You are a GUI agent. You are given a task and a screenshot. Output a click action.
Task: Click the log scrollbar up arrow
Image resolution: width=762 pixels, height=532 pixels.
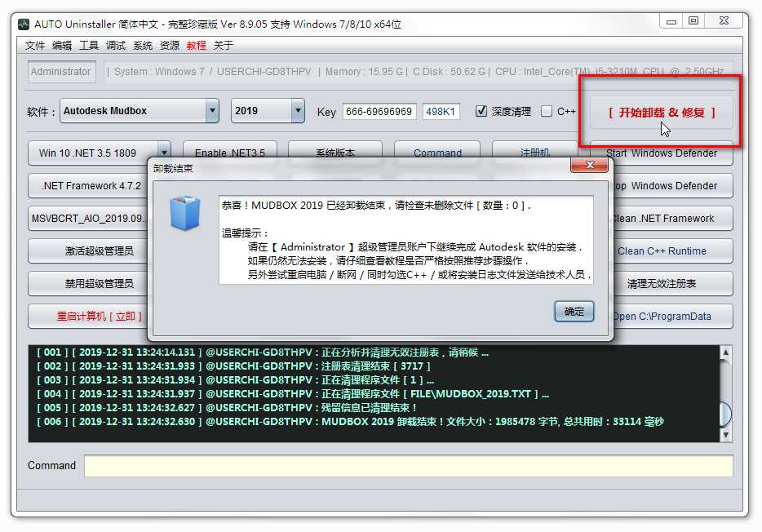[725, 352]
